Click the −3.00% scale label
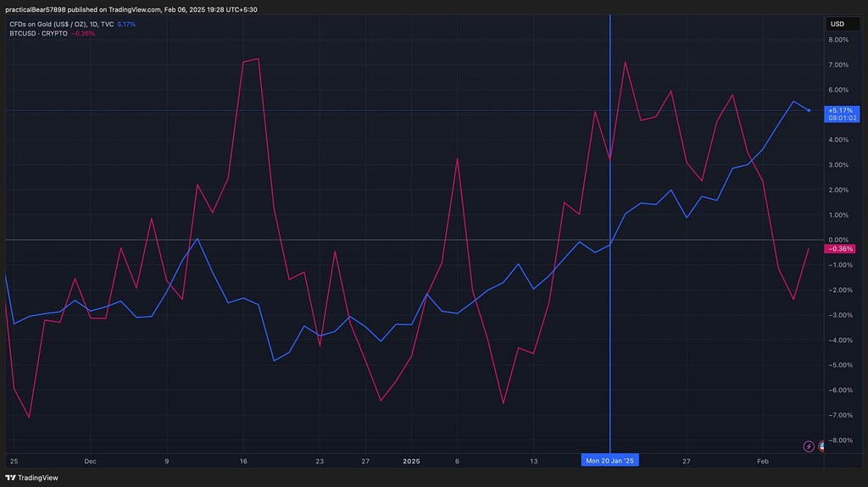The width and height of the screenshot is (868, 487). point(840,315)
